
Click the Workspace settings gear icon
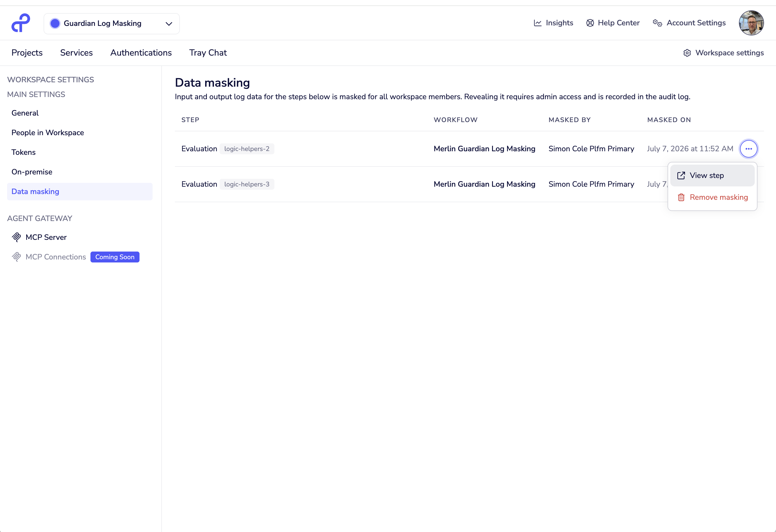pyautogui.click(x=687, y=53)
